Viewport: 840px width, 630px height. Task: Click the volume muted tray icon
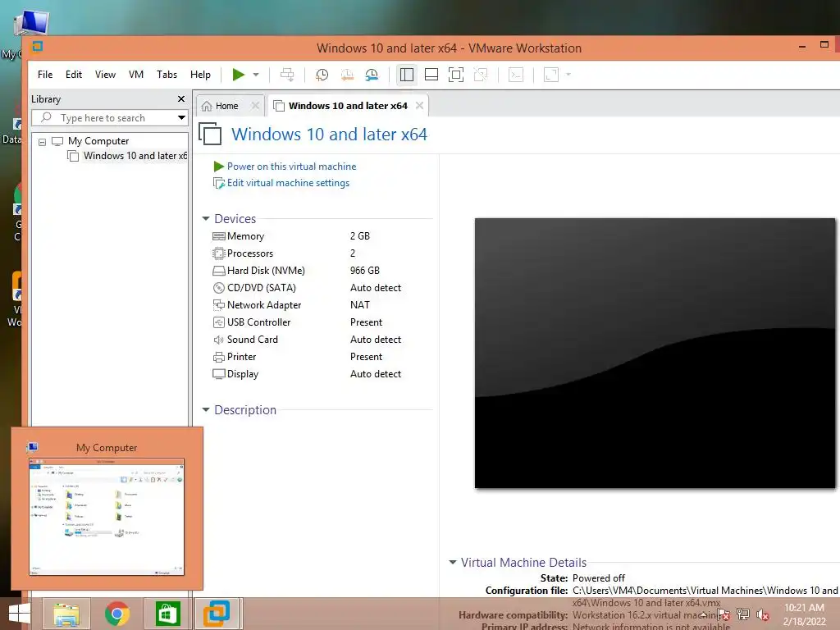click(763, 615)
